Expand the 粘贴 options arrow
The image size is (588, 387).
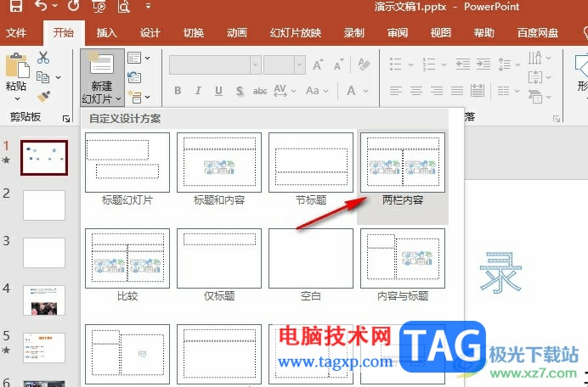tap(17, 99)
